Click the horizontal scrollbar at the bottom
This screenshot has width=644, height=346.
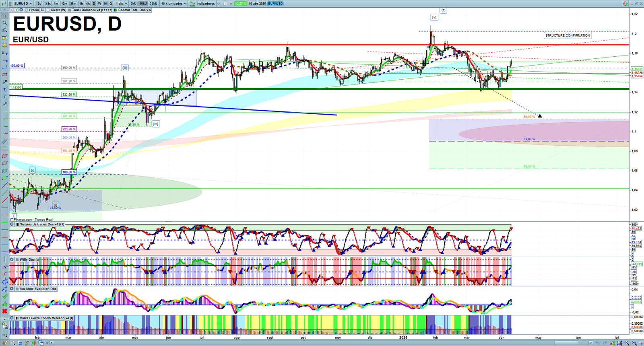(322, 343)
